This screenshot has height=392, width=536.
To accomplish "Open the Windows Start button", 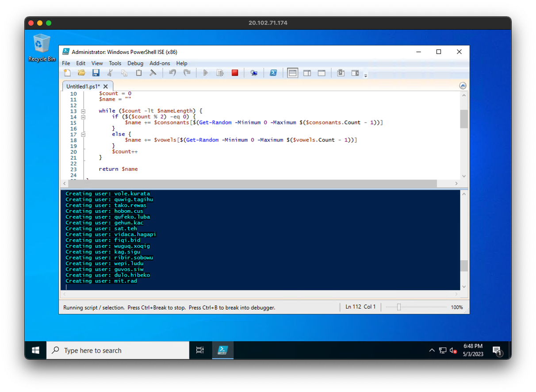I will coord(35,350).
